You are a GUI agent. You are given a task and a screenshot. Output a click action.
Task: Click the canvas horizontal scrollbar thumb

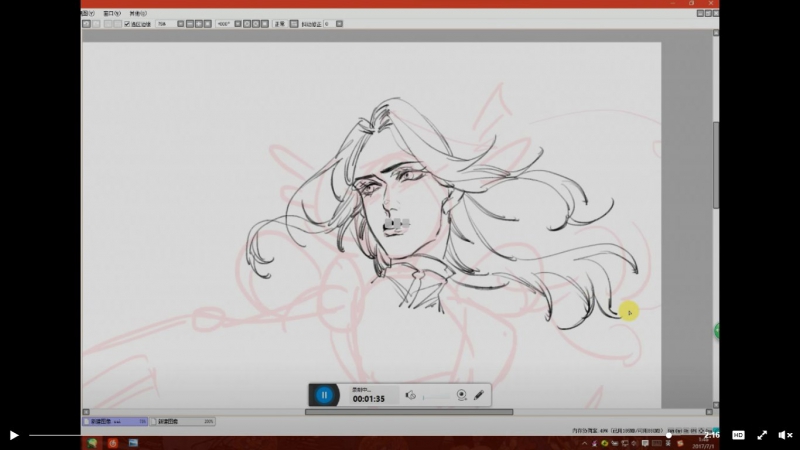(409, 412)
